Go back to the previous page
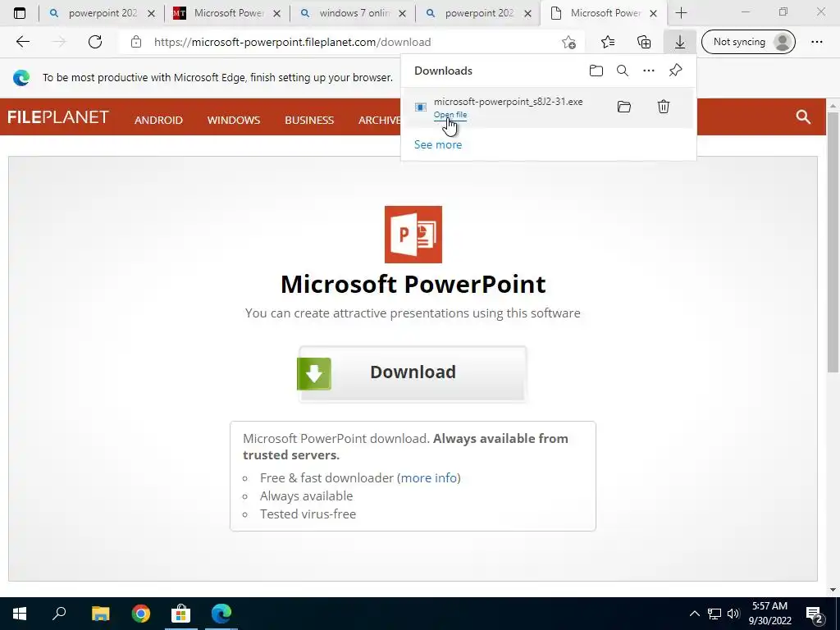 (x=22, y=42)
